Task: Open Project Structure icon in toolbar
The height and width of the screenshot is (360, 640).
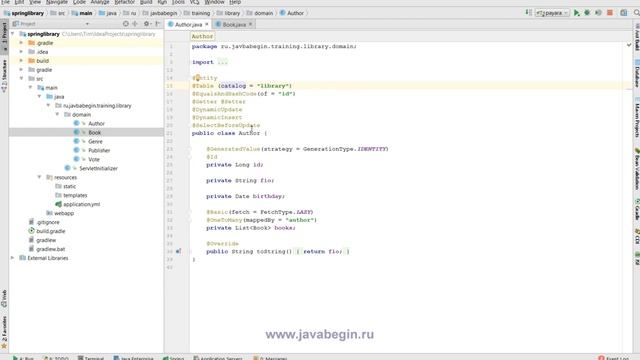Action: tap(624, 13)
